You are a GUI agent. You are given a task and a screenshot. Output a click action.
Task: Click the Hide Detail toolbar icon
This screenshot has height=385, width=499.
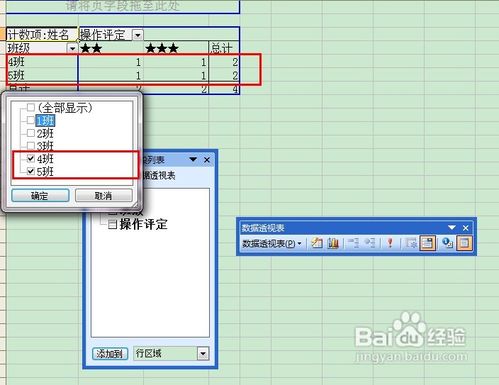point(353,243)
